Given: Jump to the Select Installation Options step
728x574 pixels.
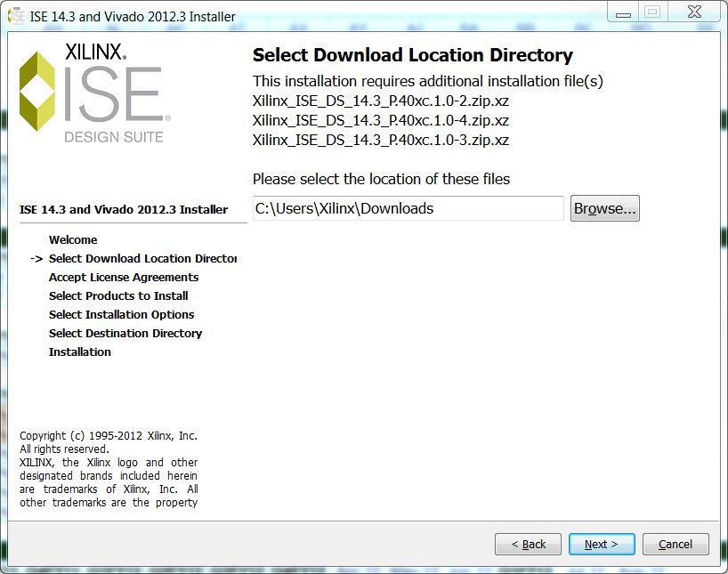Looking at the screenshot, I should click(x=121, y=315).
